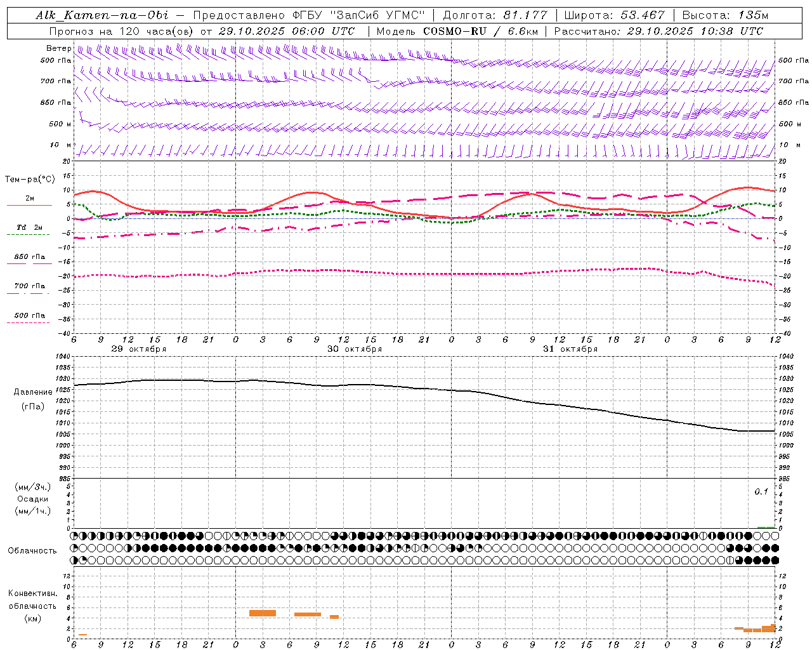Viewport: 812px width, 650px height.
Task: Click the station title Alk_Kamen-na-Obi
Action: click(102, 15)
